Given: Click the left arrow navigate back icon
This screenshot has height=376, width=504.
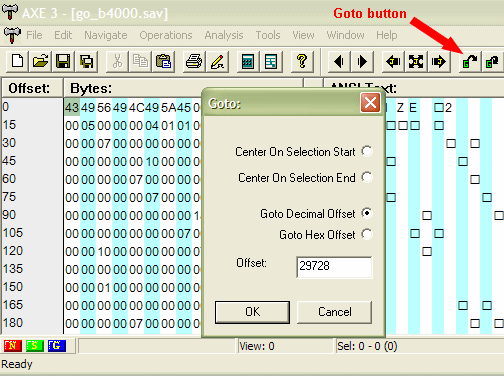Looking at the screenshot, I should coord(339,62).
